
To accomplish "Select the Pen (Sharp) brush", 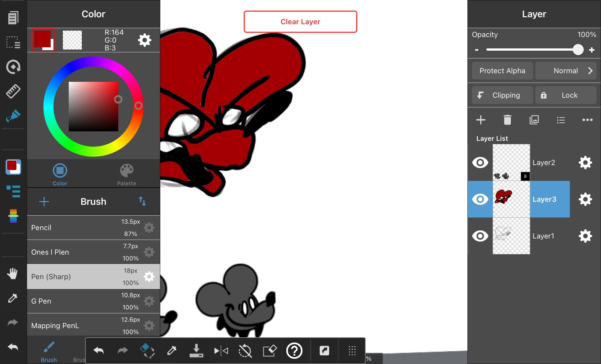I will pos(83,276).
